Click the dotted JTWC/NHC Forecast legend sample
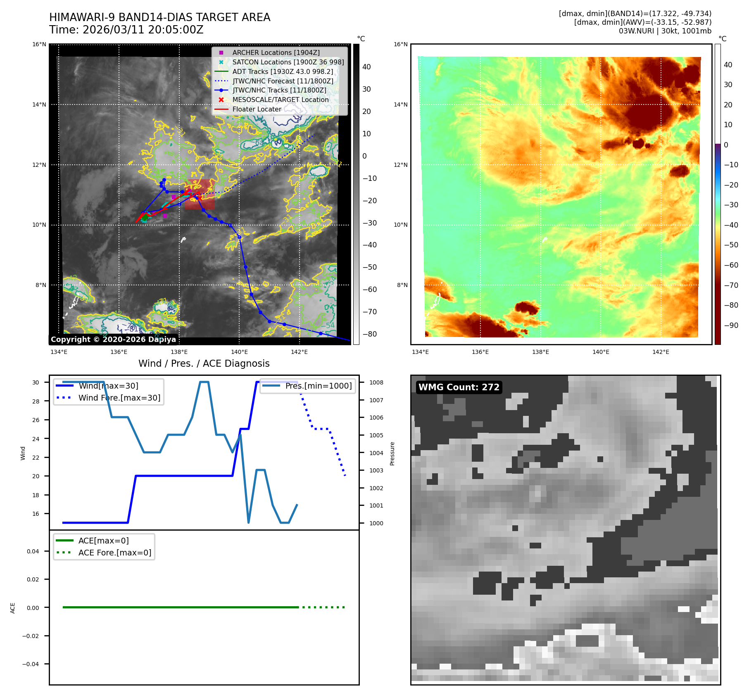The image size is (749, 700). (x=221, y=81)
